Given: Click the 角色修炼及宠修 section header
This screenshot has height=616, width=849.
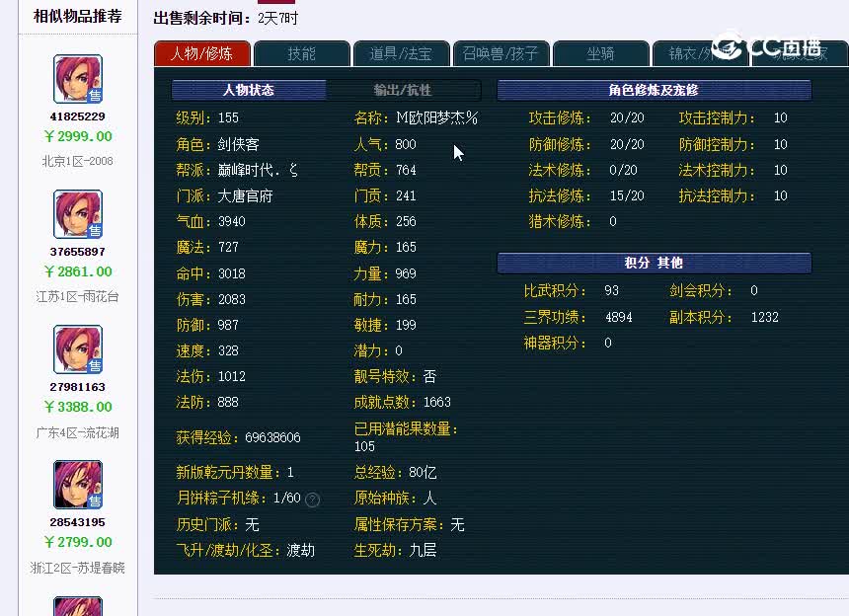Looking at the screenshot, I should coord(655,90).
